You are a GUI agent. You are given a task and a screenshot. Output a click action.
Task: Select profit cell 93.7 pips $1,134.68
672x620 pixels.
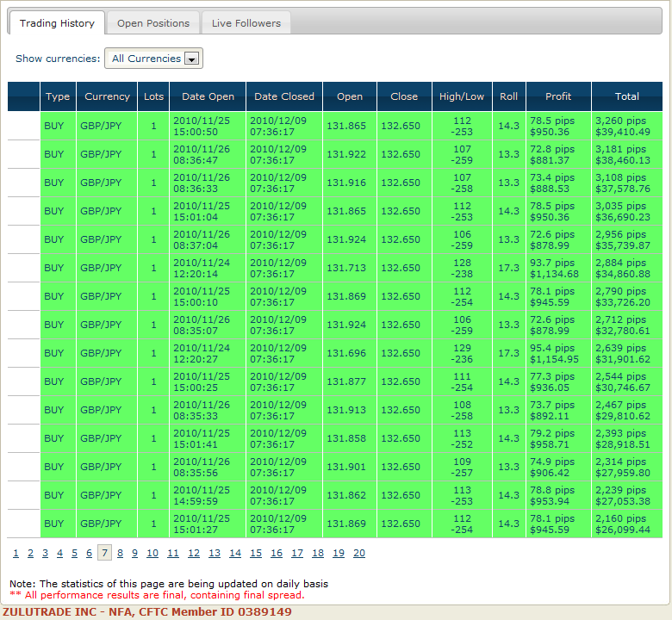pos(558,268)
